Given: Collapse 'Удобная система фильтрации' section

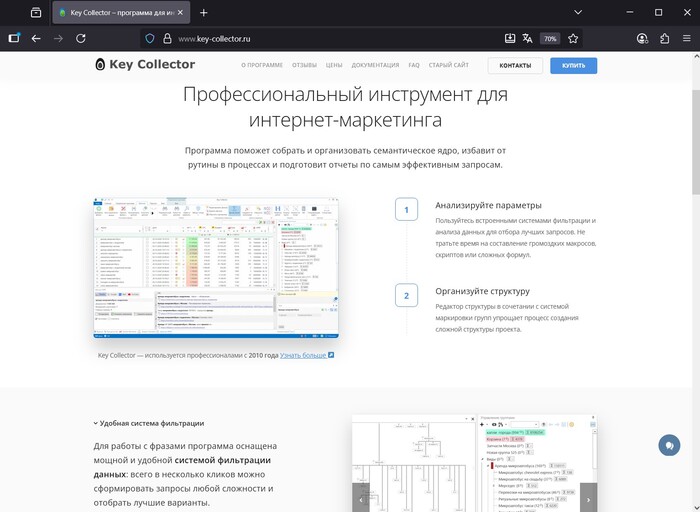Looking at the screenshot, I should 148,423.
